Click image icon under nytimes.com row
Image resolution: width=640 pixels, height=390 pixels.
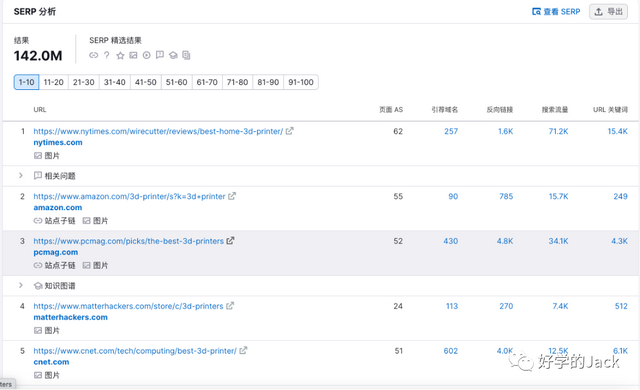[x=38, y=155]
